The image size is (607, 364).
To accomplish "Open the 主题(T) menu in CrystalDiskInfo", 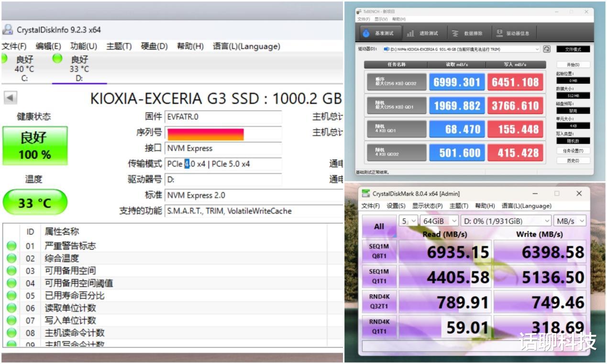I will point(119,46).
